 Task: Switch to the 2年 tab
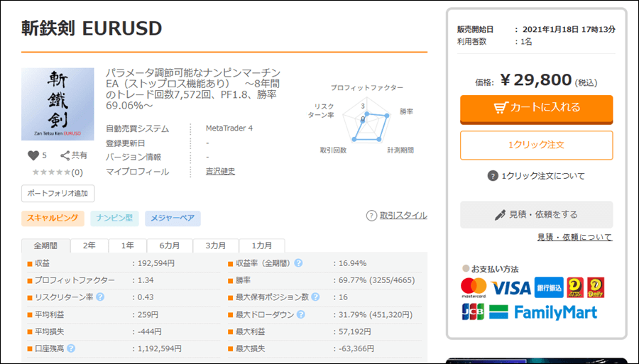pyautogui.click(x=89, y=246)
